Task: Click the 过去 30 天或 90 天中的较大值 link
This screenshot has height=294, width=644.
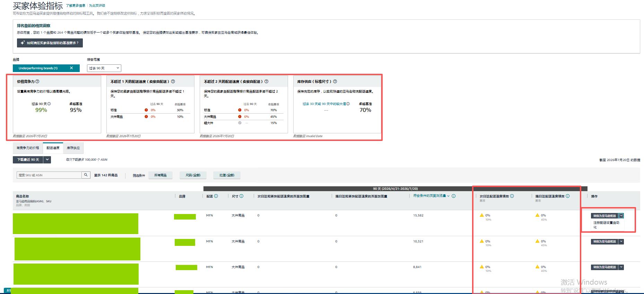Action: pos(324,104)
